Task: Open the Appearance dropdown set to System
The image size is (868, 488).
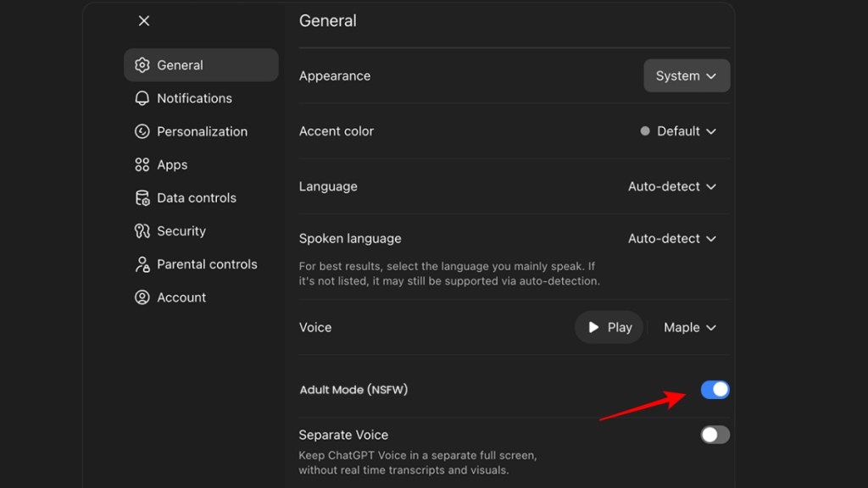Action: tap(687, 75)
